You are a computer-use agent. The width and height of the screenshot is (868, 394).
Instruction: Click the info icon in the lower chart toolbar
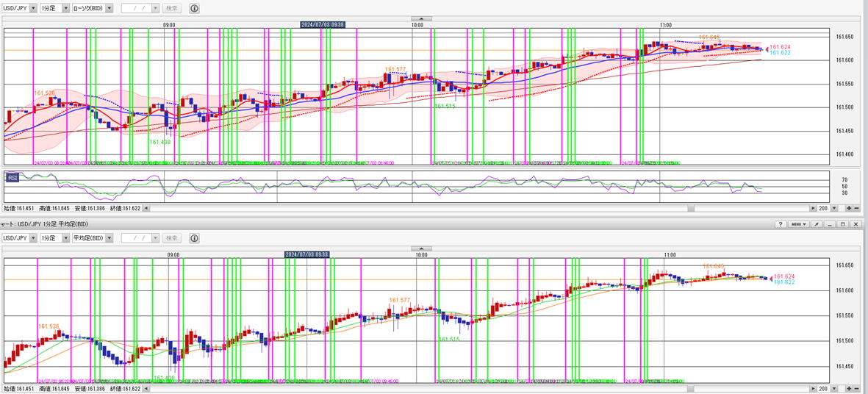[x=195, y=238]
